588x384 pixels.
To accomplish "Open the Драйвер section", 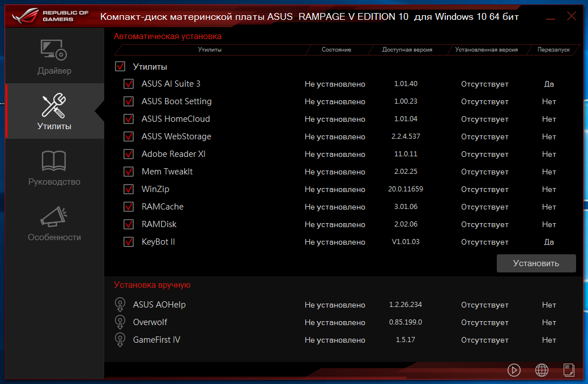I will (x=54, y=57).
